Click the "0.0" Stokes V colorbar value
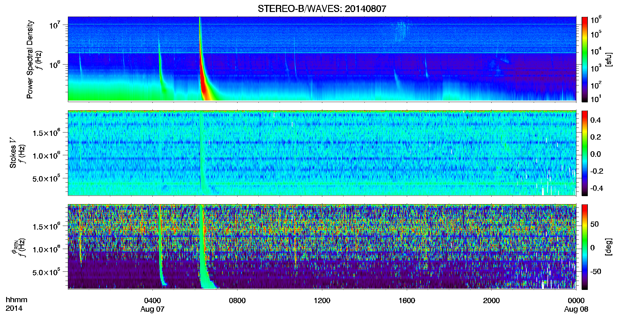This screenshot has height=332, width=644. click(595, 154)
